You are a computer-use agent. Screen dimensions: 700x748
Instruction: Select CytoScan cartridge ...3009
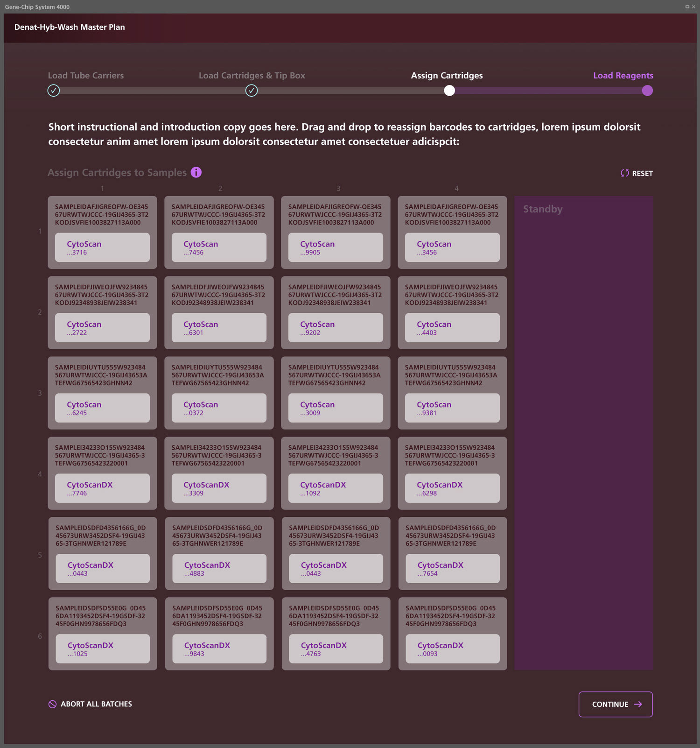click(x=336, y=408)
